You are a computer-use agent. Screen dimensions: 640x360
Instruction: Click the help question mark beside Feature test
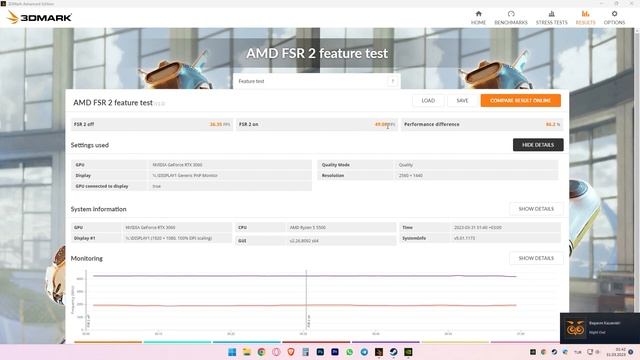[x=393, y=81]
